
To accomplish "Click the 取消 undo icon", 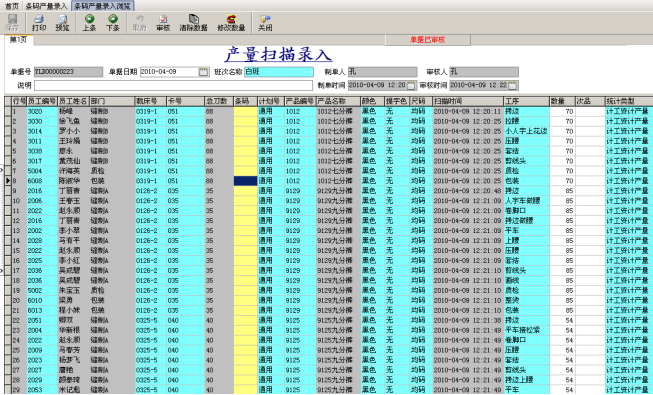I will [140, 19].
